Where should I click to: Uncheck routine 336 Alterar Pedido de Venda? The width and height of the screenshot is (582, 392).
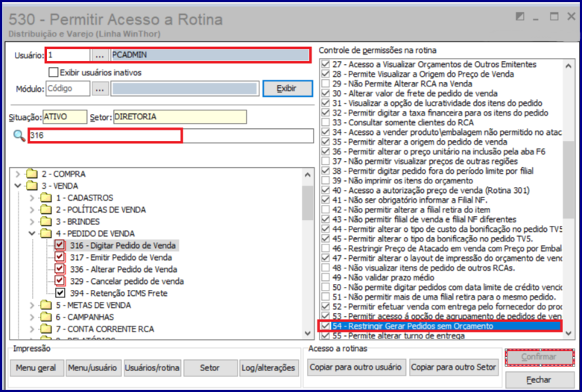[x=60, y=269]
